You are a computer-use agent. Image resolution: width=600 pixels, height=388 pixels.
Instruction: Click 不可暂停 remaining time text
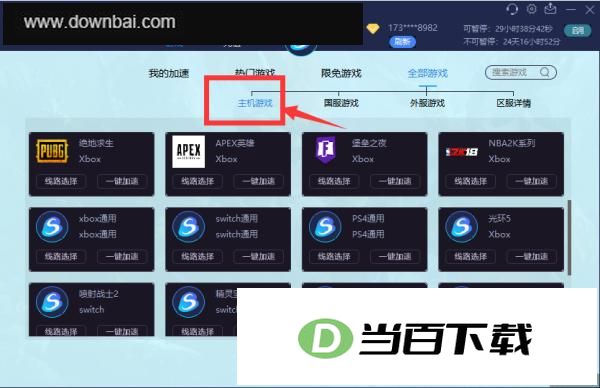[x=512, y=41]
